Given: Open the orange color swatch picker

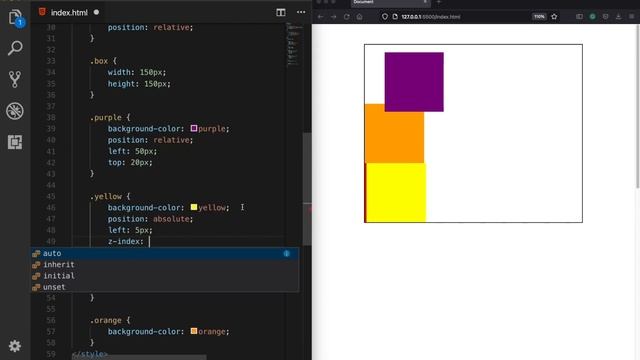Looking at the screenshot, I should (194, 331).
